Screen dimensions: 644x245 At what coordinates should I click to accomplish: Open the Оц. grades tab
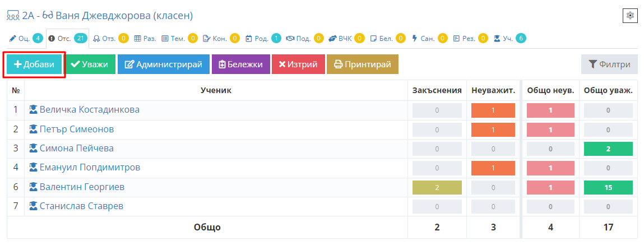(26, 39)
